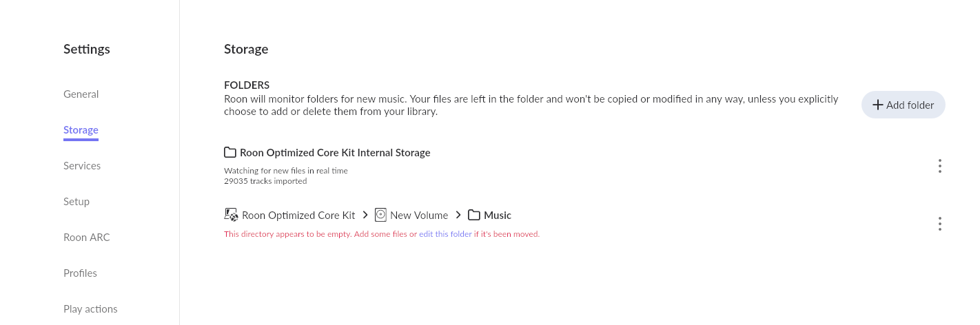Click the plus icon in Add folder
The image size is (980, 325).
tap(877, 105)
